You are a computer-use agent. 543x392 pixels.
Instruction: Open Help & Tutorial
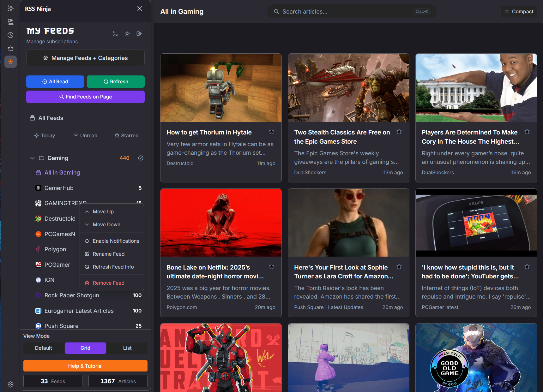85,366
